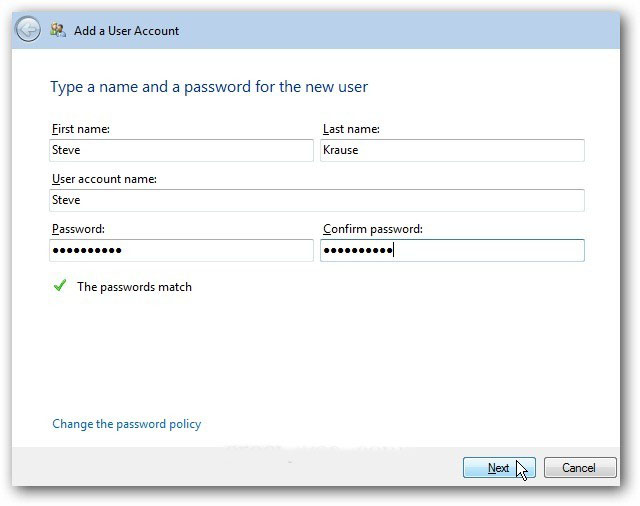The image size is (640, 506).
Task: Click the back arrow button
Action: pos(30,30)
